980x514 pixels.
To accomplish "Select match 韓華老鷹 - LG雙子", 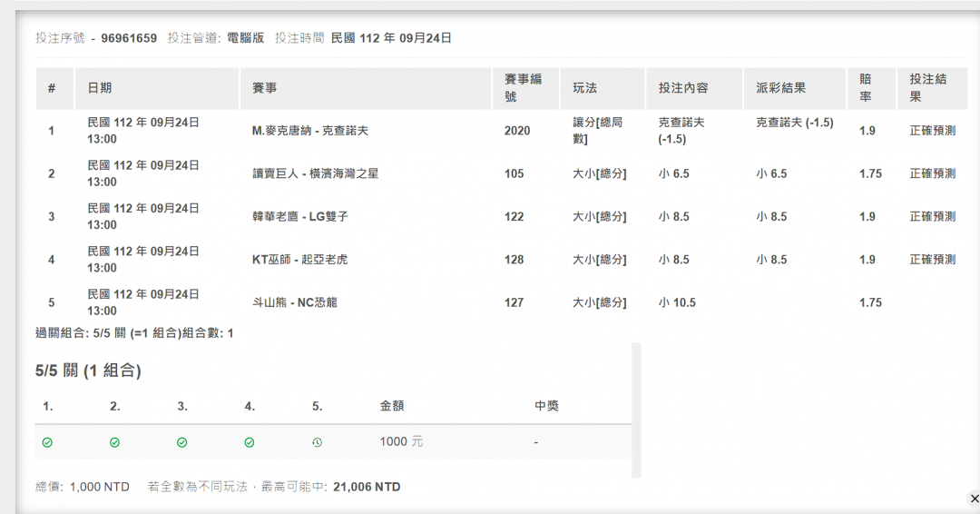I will (x=300, y=217).
